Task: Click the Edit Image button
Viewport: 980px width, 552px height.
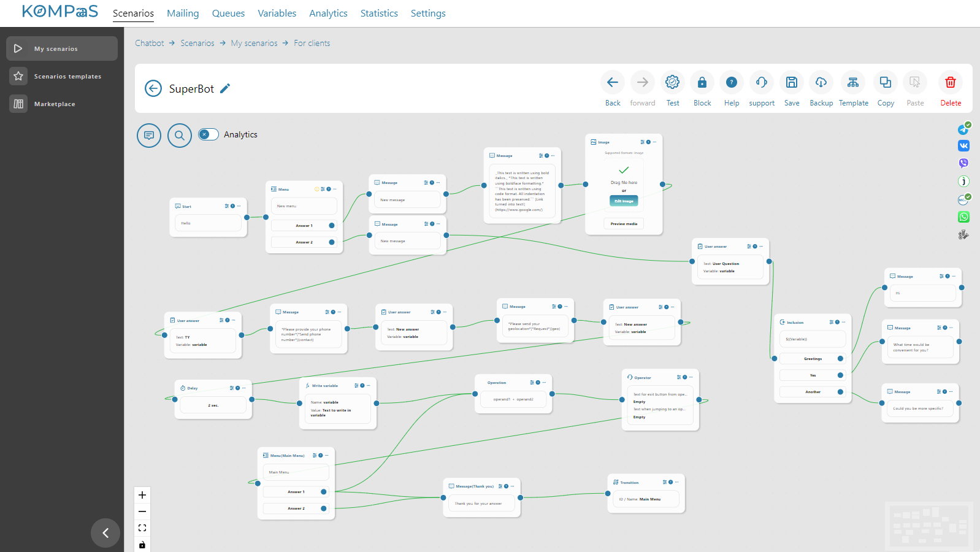Action: tap(624, 201)
